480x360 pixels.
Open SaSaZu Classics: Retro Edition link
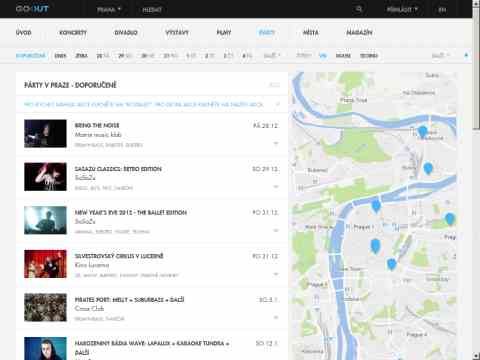[118, 169]
